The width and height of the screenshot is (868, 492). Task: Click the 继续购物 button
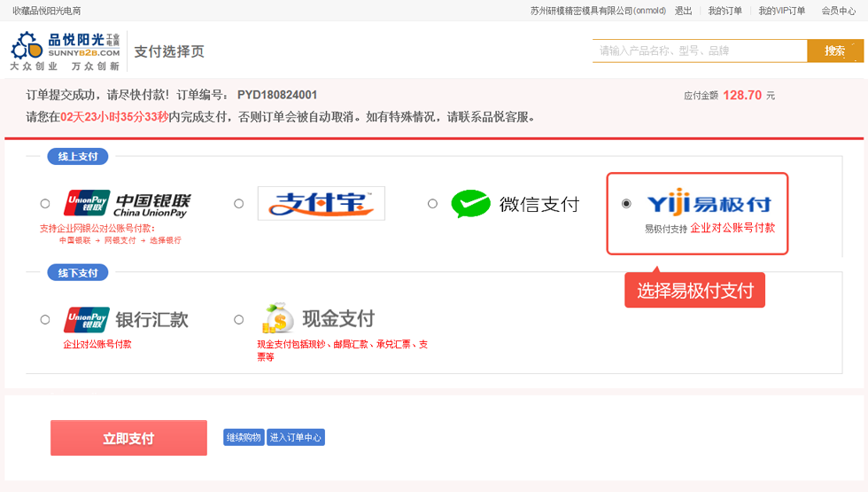coord(244,437)
